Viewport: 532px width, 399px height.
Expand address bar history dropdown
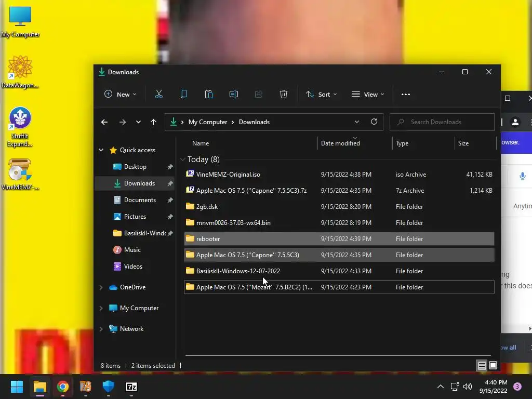356,122
